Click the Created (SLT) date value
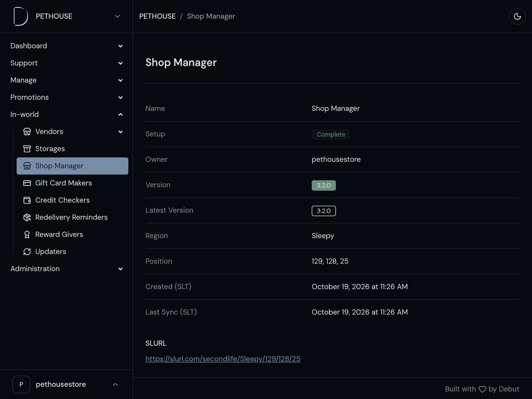This screenshot has height=399, width=532. point(360,287)
